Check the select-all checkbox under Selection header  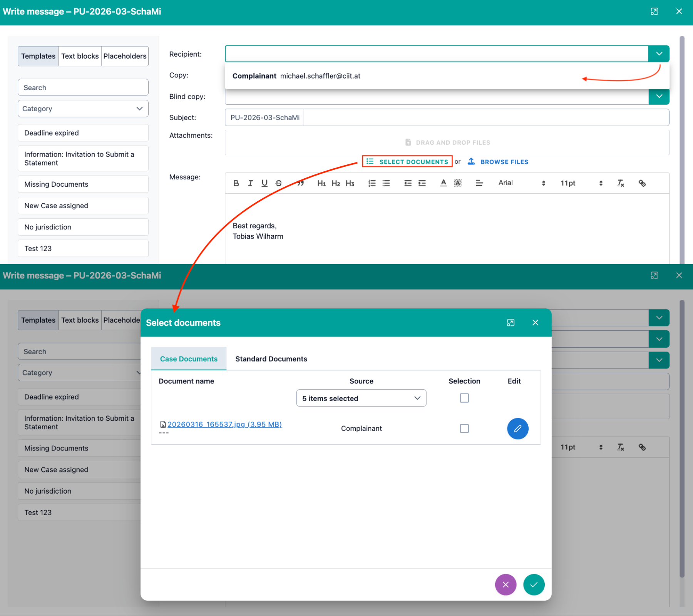click(x=464, y=398)
